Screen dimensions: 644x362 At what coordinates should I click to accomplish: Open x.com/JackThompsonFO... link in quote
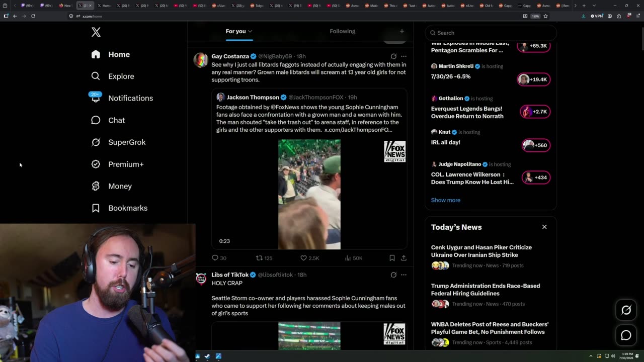(358, 130)
